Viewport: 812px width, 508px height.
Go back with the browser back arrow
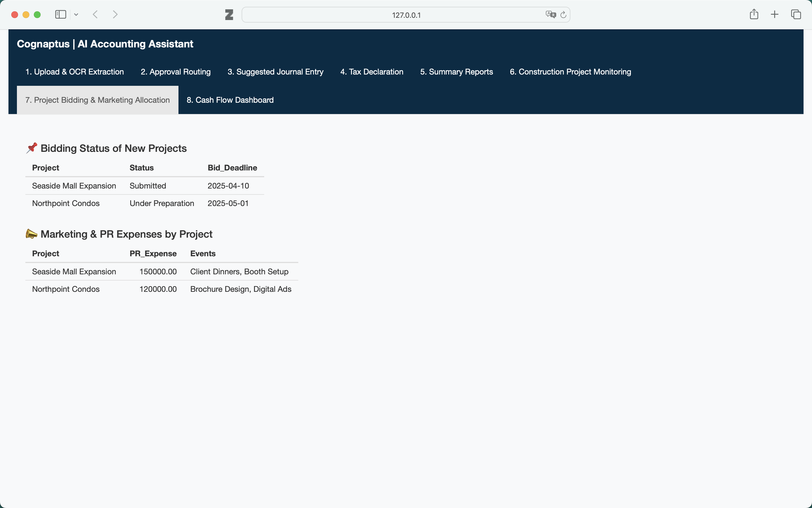(x=95, y=14)
